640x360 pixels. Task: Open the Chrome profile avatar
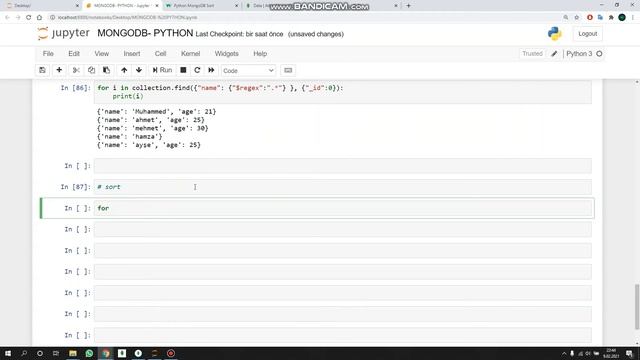(622, 18)
